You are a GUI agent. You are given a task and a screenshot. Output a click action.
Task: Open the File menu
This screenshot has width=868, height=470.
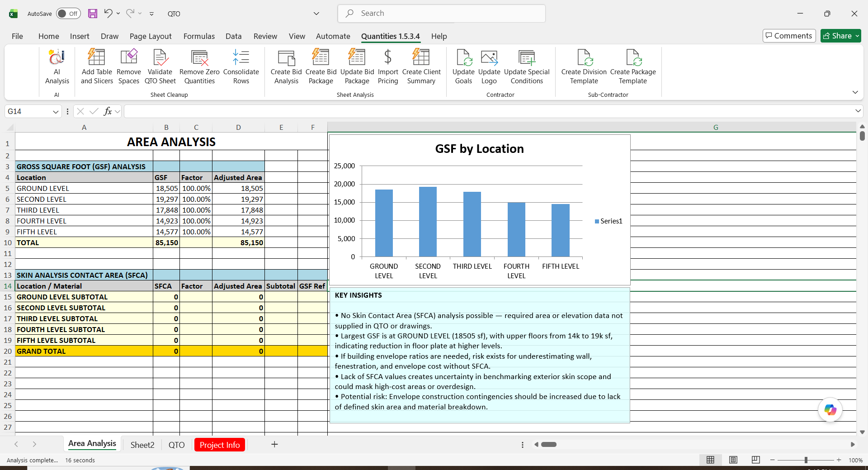tap(17, 36)
